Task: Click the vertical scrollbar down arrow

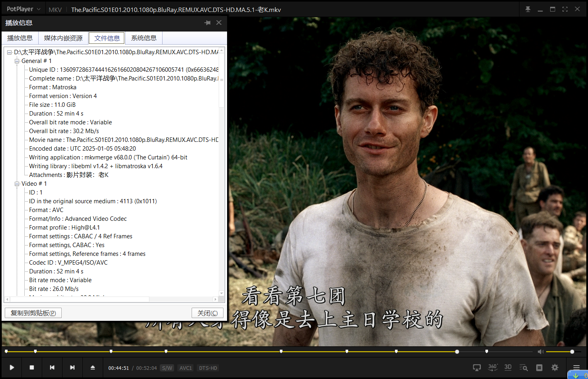Action: pyautogui.click(x=221, y=293)
